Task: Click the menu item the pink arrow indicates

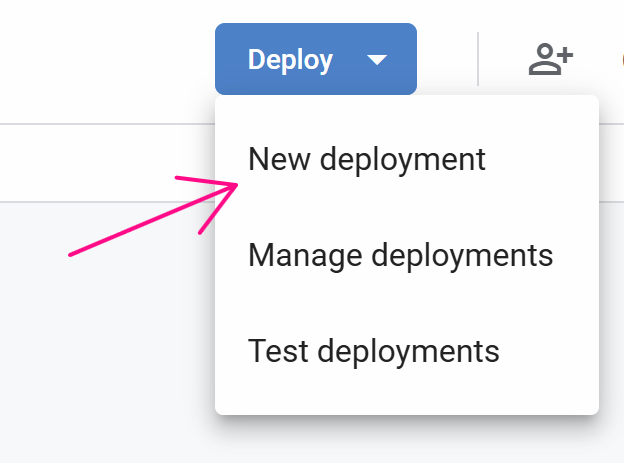Action: 367,159
